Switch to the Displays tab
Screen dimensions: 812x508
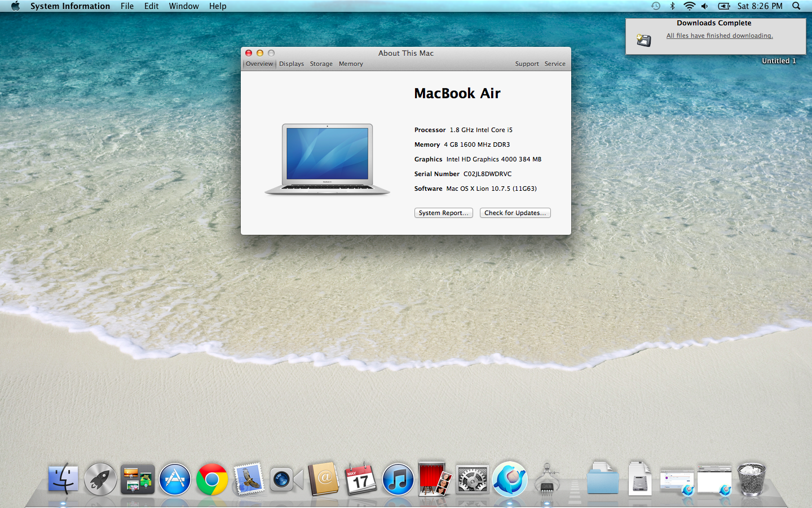(292, 64)
